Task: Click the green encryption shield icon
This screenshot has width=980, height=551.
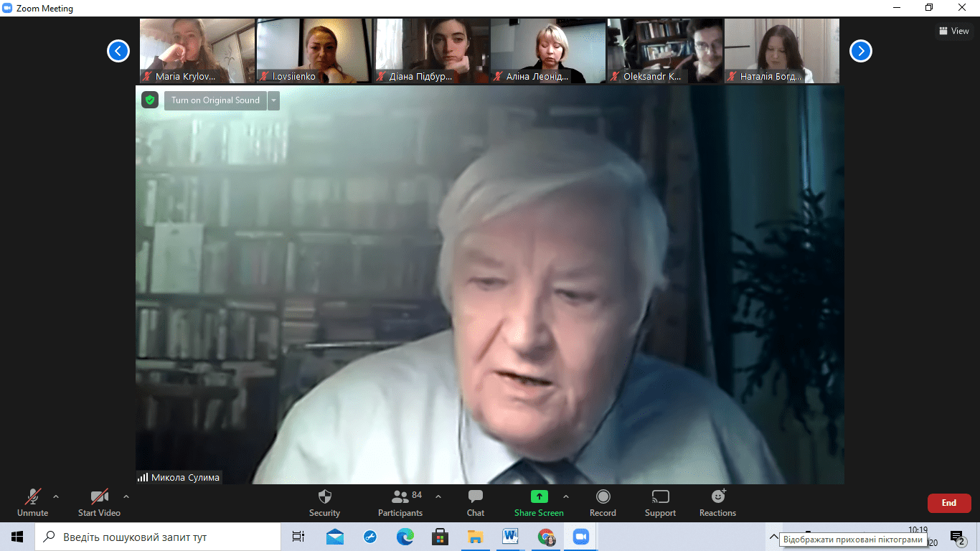Action: (150, 100)
